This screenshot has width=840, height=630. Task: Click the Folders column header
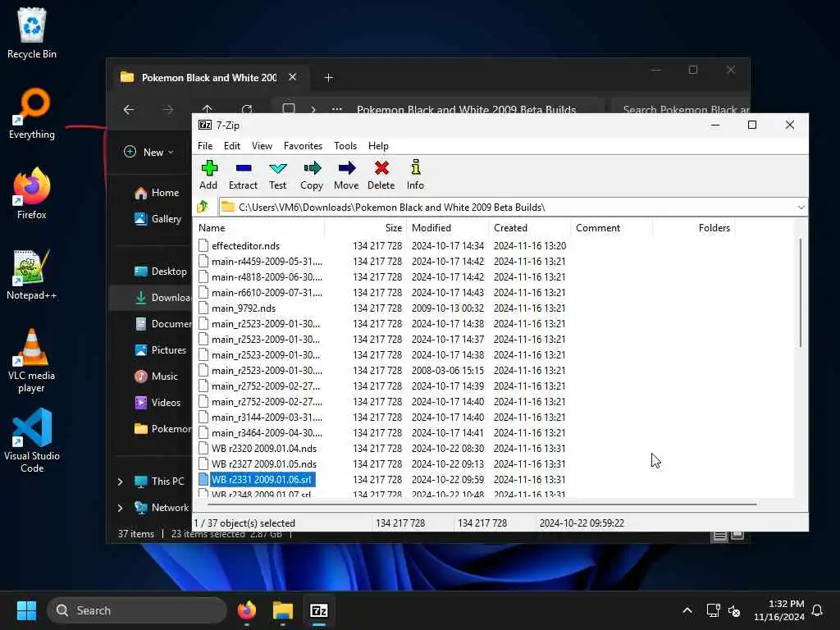click(694, 228)
